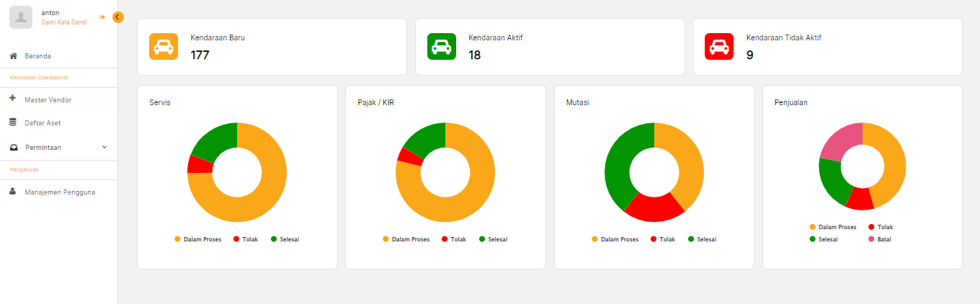Open Manajemen Pengguna menu item
Screen dimensions: 980x304
point(59,192)
